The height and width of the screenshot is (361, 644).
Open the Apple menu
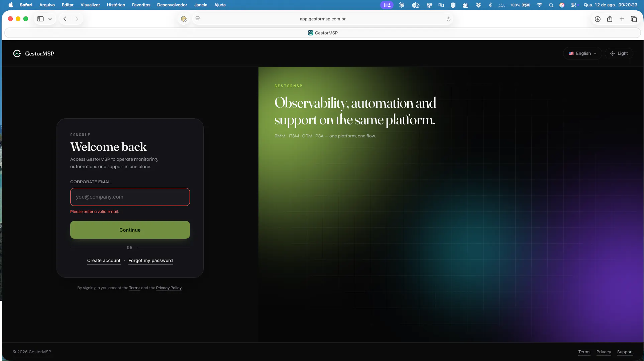point(11,5)
